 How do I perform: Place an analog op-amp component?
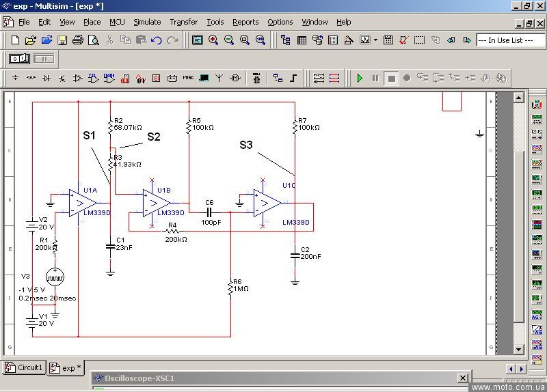tap(77, 78)
